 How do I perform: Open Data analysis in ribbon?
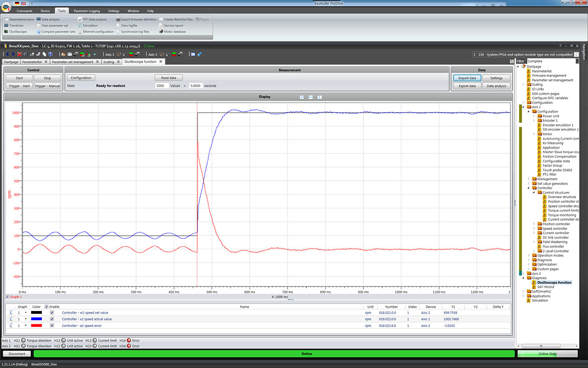point(48,19)
